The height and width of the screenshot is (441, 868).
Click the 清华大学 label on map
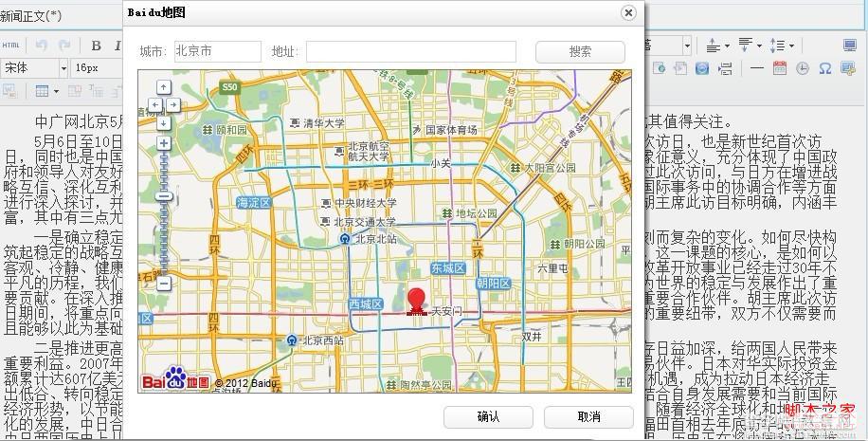[323, 123]
